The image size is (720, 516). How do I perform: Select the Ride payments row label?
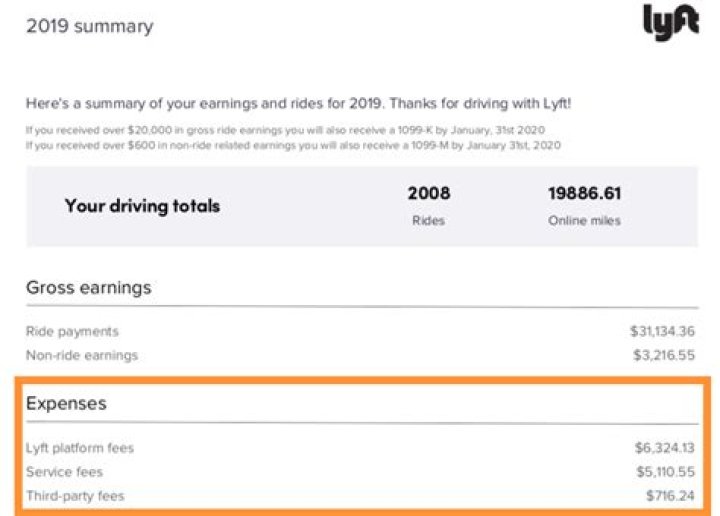[72, 331]
